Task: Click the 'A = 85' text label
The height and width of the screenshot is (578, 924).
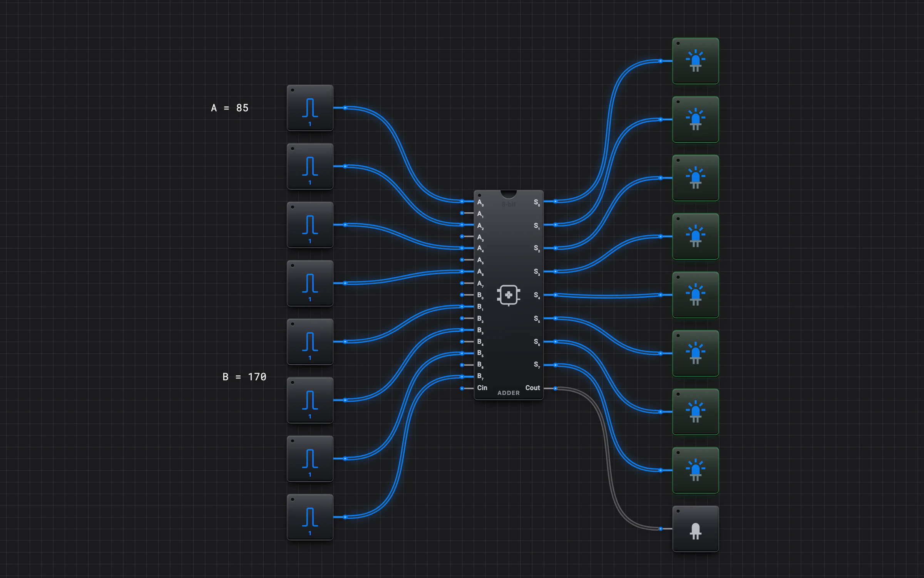Action: click(x=230, y=108)
